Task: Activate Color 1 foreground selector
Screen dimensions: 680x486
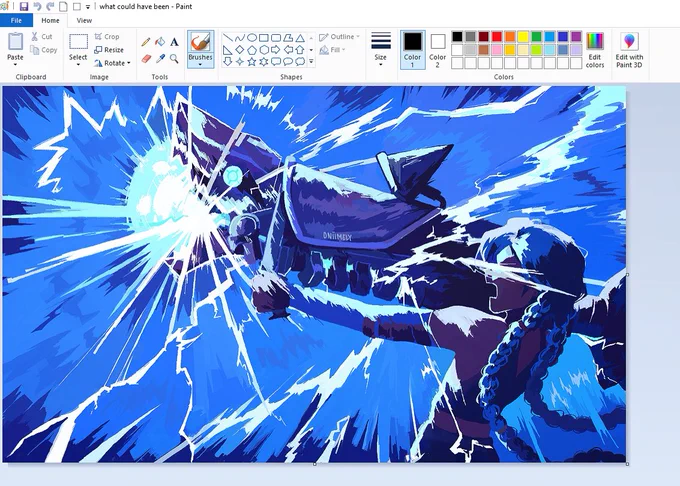Action: (x=412, y=49)
